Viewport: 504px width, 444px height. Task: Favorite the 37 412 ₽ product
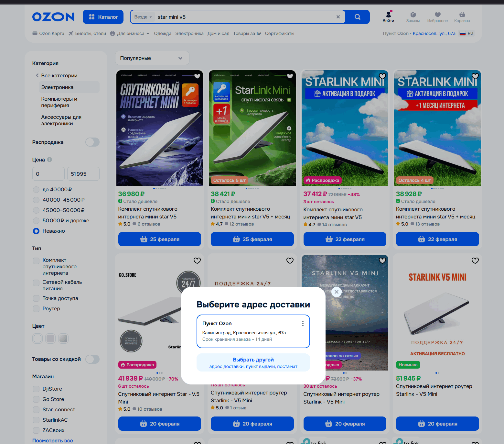pos(382,76)
